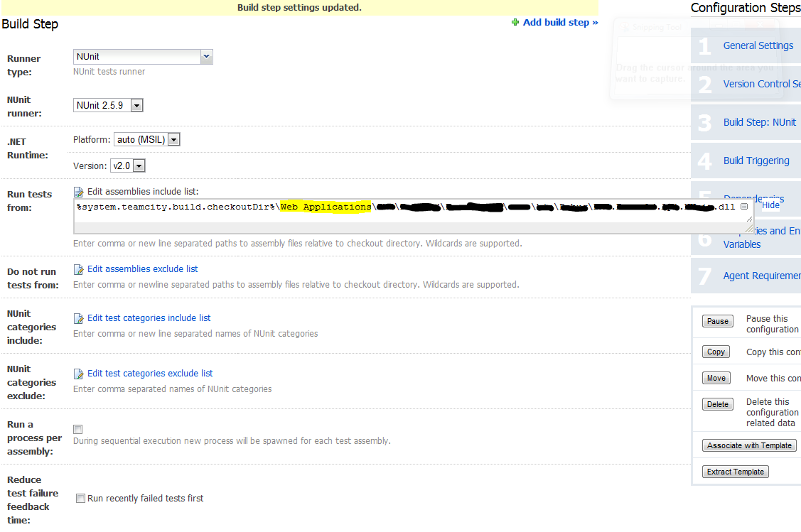Open Edit test categories include list link
The width and height of the screenshot is (801, 532).
tap(149, 318)
